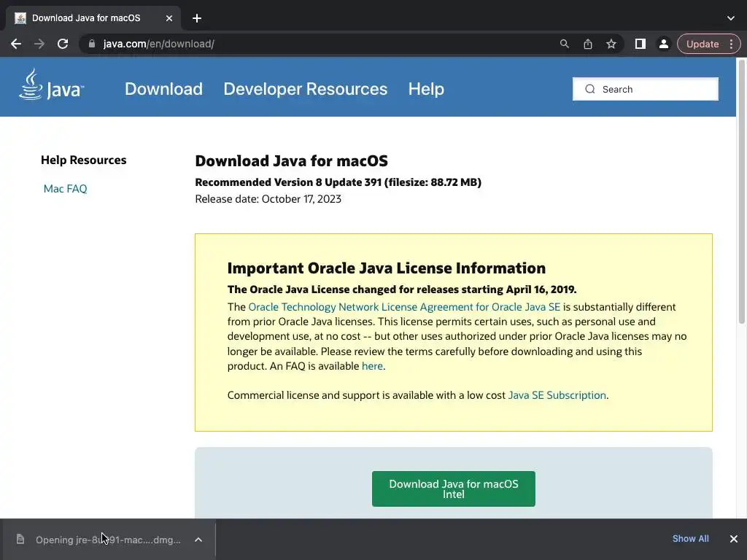Reload the page with the refresh icon
The width and height of the screenshot is (747, 560).
click(x=63, y=44)
